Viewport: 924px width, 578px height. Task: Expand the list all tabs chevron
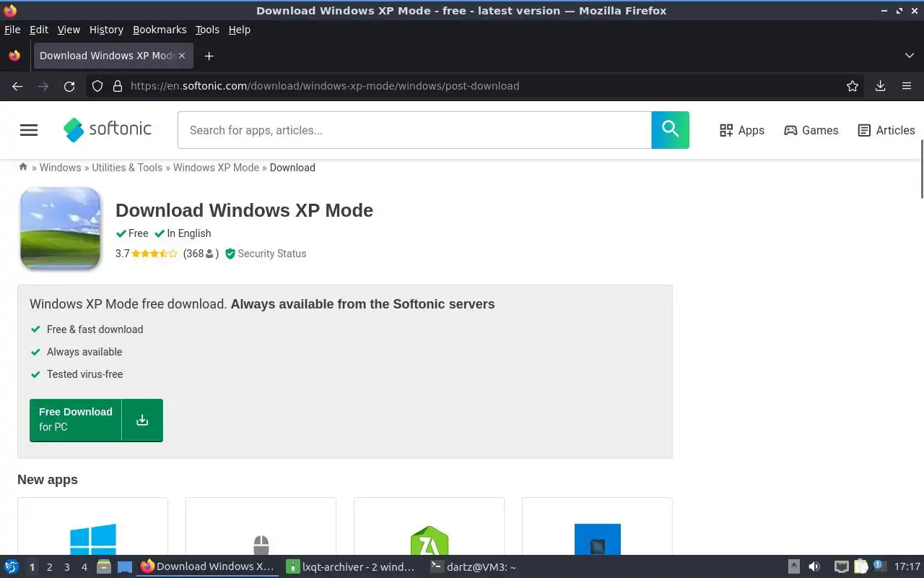(x=910, y=56)
